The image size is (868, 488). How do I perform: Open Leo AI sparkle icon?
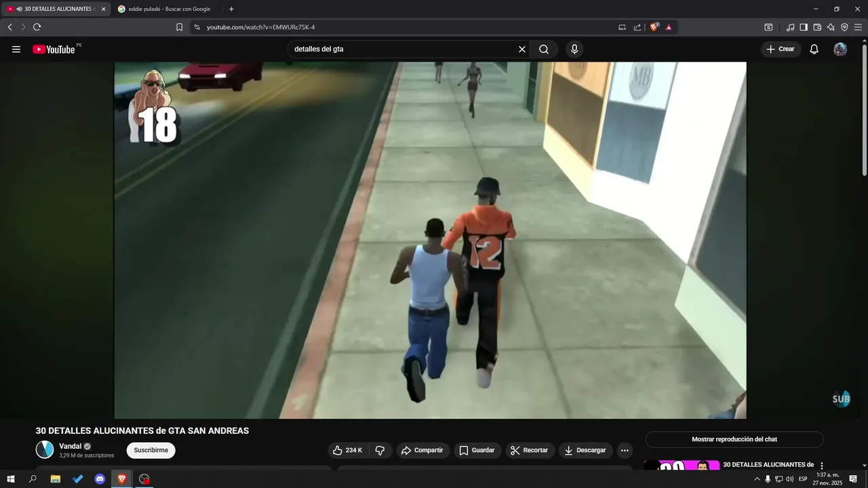coord(831,27)
